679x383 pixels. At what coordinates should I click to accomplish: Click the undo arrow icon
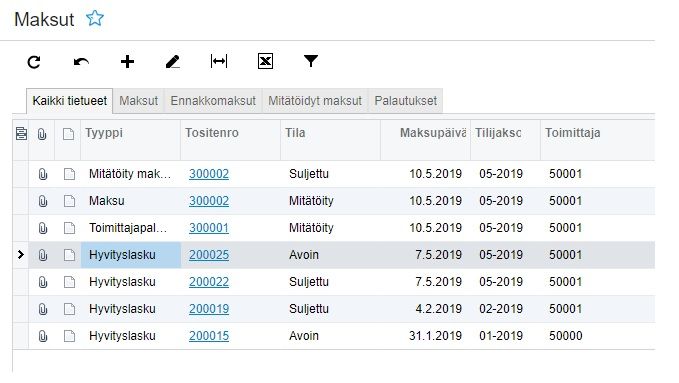pyautogui.click(x=81, y=62)
